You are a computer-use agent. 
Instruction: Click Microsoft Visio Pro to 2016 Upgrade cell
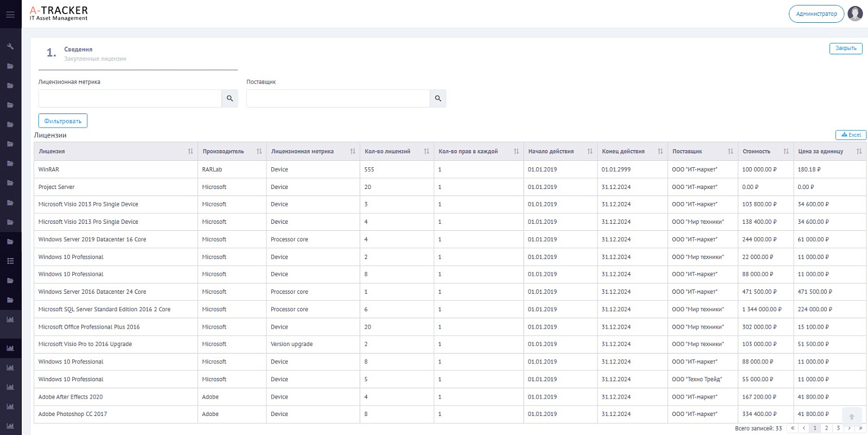click(x=116, y=344)
